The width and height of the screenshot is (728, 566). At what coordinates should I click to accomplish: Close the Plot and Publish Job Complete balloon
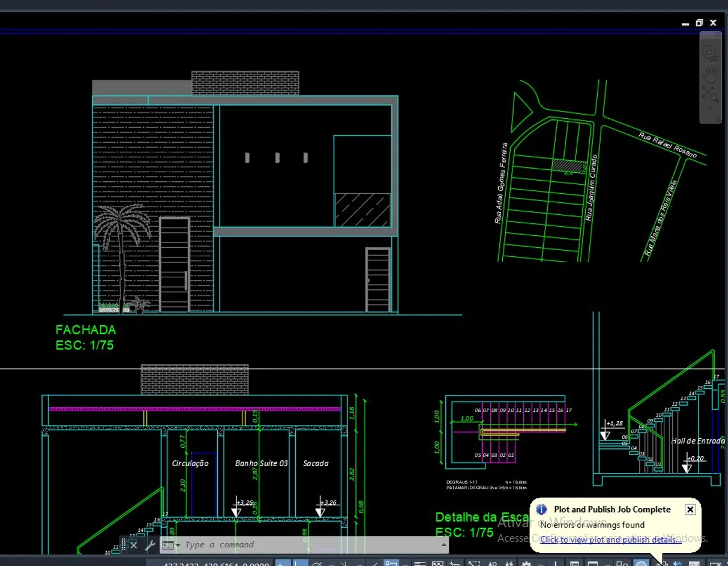pos(690,509)
